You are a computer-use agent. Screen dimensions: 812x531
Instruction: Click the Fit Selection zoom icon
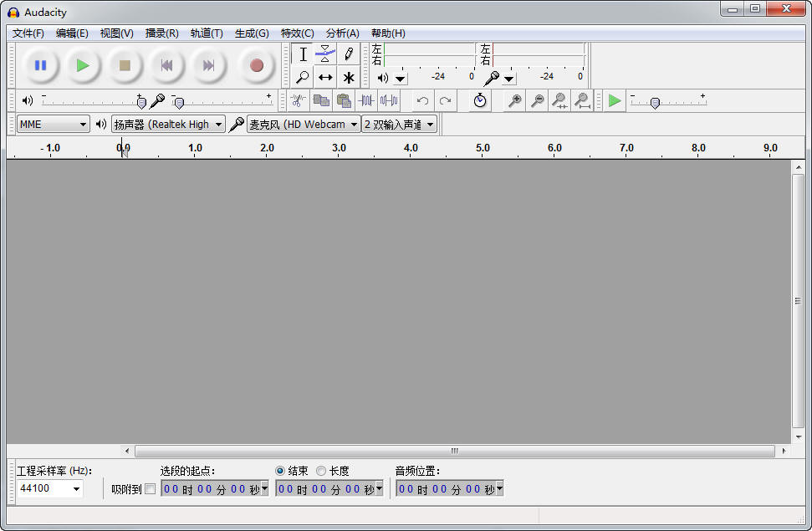[x=559, y=100]
